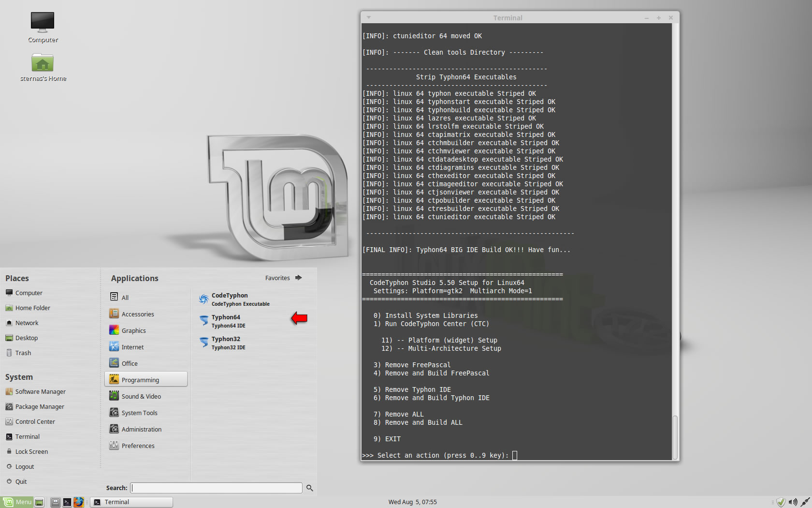
Task: Click the '9) EXIT' line in Terminal
Action: tap(387, 439)
